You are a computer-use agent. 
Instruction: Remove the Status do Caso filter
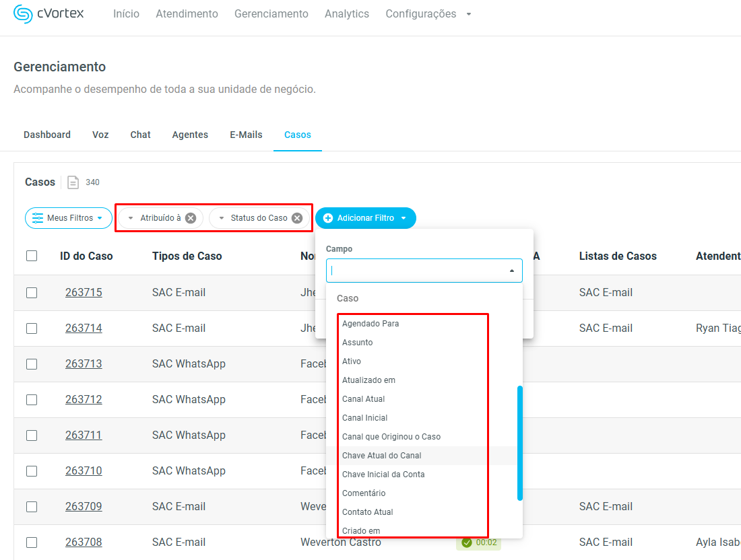click(x=297, y=218)
